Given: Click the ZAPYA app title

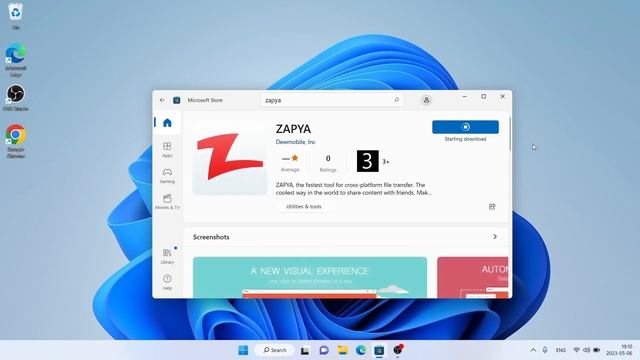Looking at the screenshot, I should [x=293, y=129].
